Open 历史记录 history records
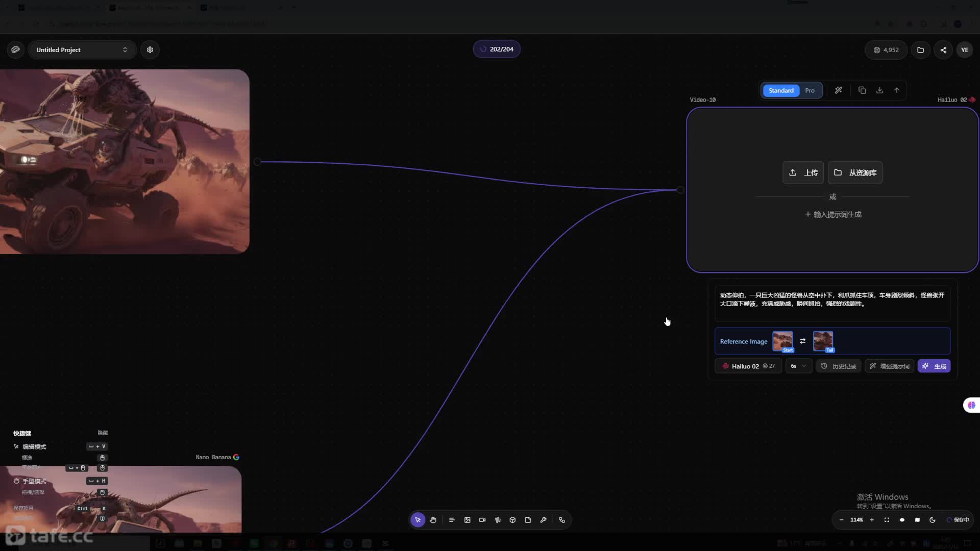Viewport: 980px width, 551px height. 839,366
